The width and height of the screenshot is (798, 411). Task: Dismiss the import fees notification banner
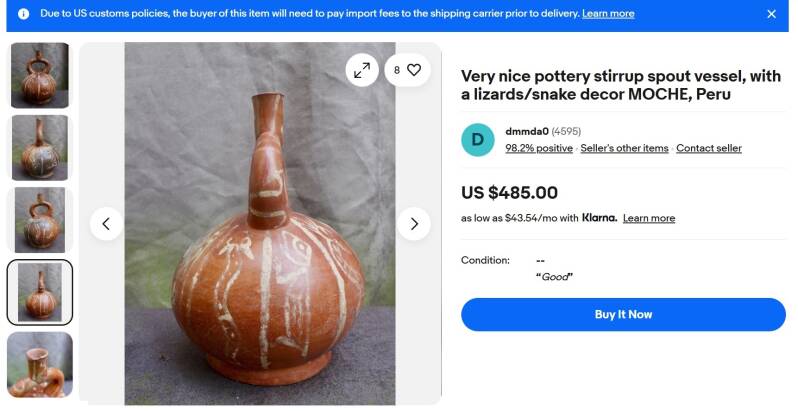point(771,14)
